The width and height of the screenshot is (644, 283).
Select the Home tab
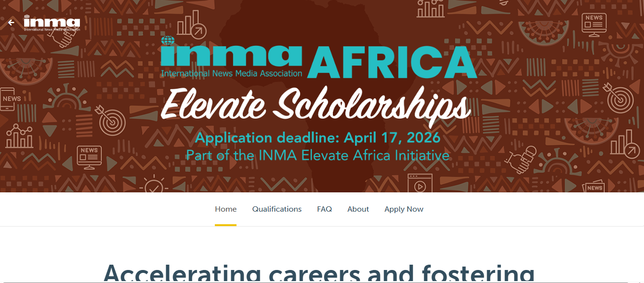click(226, 209)
